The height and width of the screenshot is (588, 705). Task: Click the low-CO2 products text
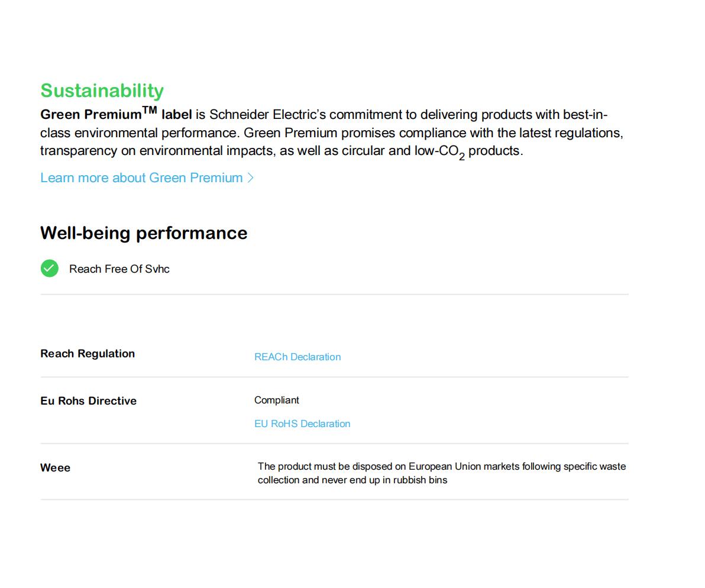tap(468, 151)
